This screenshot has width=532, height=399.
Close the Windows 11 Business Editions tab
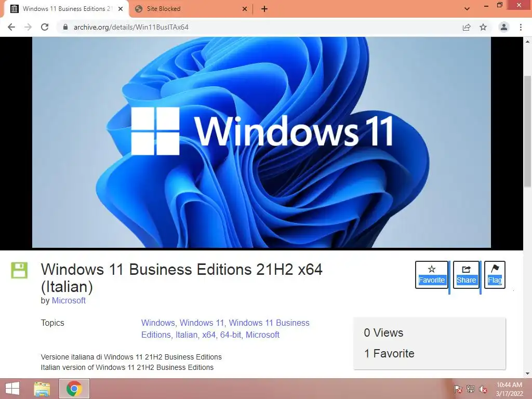pyautogui.click(x=121, y=9)
